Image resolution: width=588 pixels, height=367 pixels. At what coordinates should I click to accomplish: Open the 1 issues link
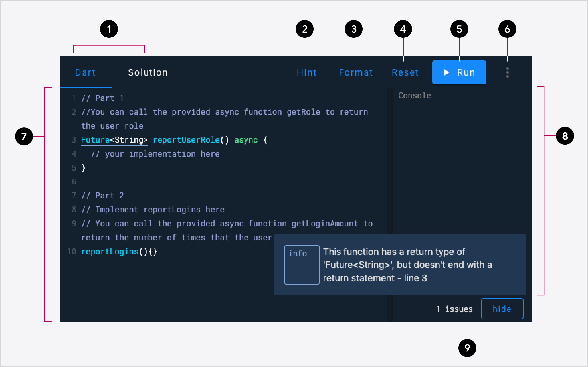pyautogui.click(x=454, y=309)
